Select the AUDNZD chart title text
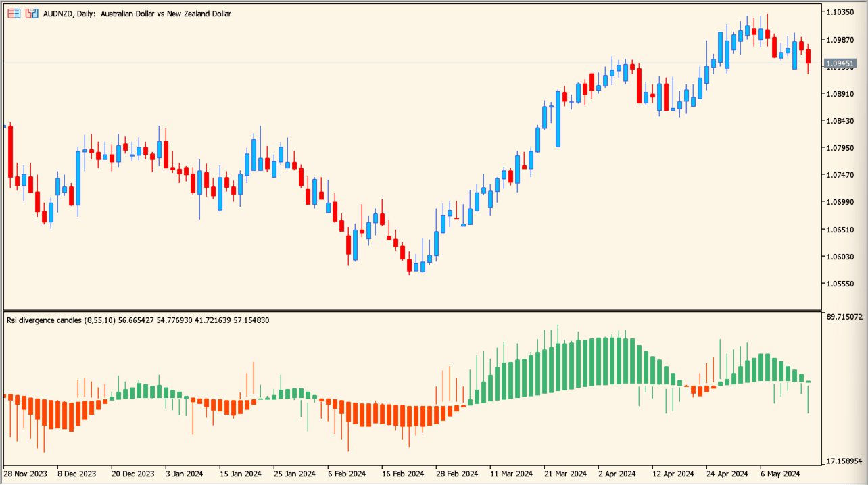 [135, 13]
